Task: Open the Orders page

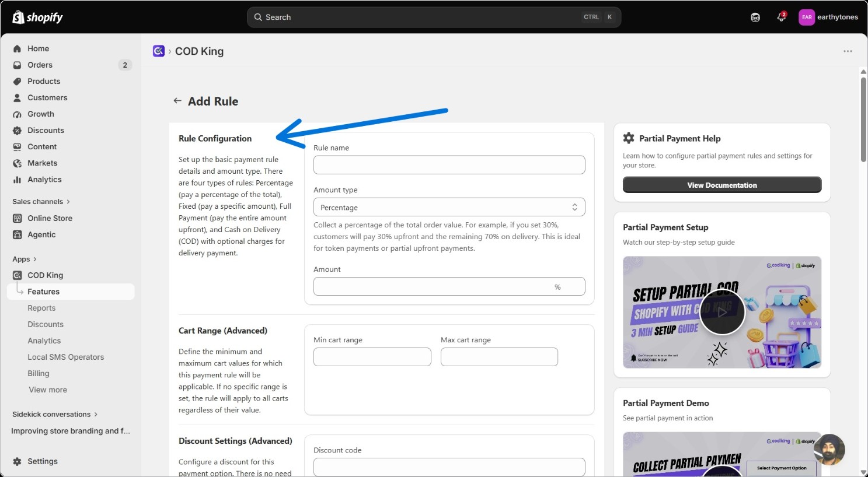Action: (x=40, y=65)
